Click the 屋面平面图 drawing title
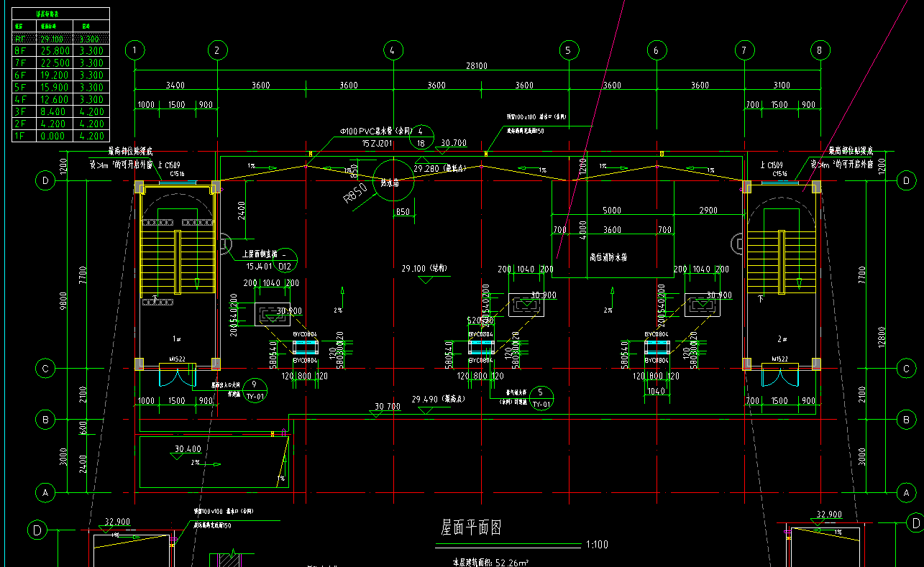Viewport: 924px width, 567px height. point(471,528)
